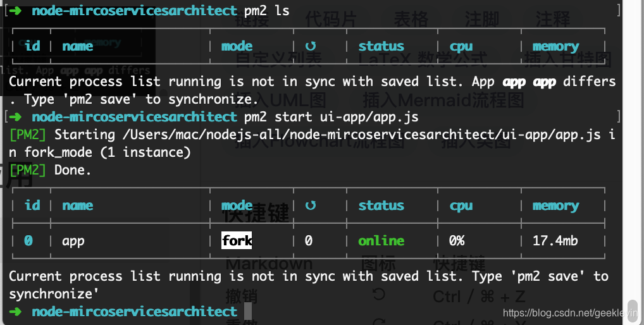Click the "0%" cpu value
Screen dimensions: 644x325
tap(457, 240)
